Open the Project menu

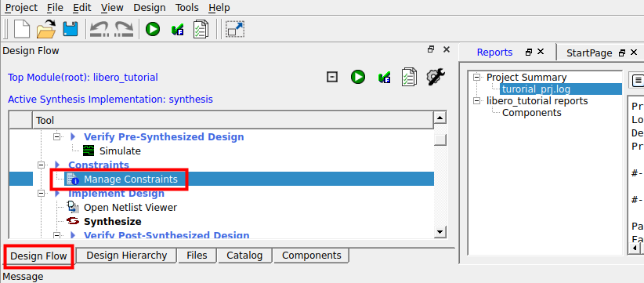[21, 7]
